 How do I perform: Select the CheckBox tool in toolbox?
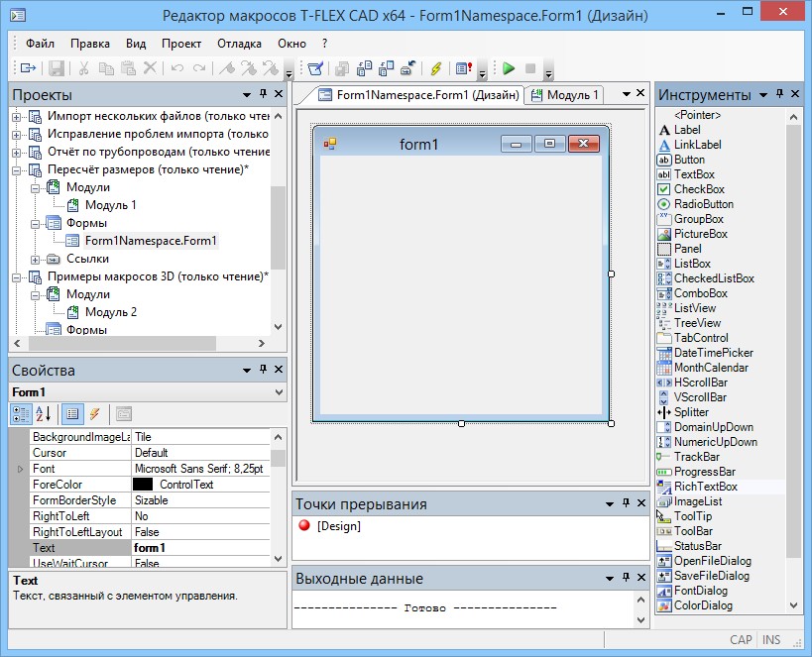coord(699,189)
